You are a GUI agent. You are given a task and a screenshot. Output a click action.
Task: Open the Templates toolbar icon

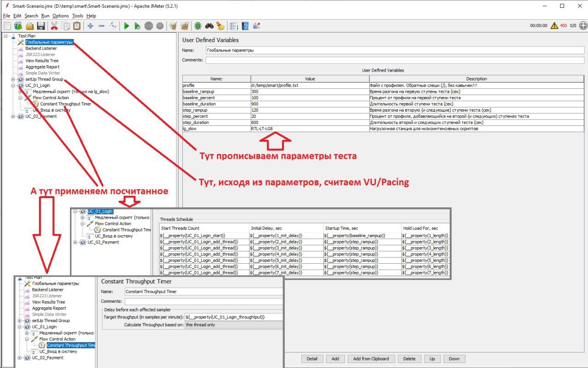pyautogui.click(x=18, y=26)
